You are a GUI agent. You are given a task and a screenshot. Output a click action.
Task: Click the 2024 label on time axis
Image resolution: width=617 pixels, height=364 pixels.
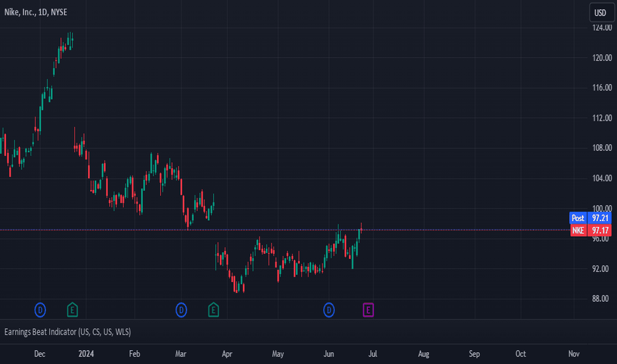click(x=86, y=354)
